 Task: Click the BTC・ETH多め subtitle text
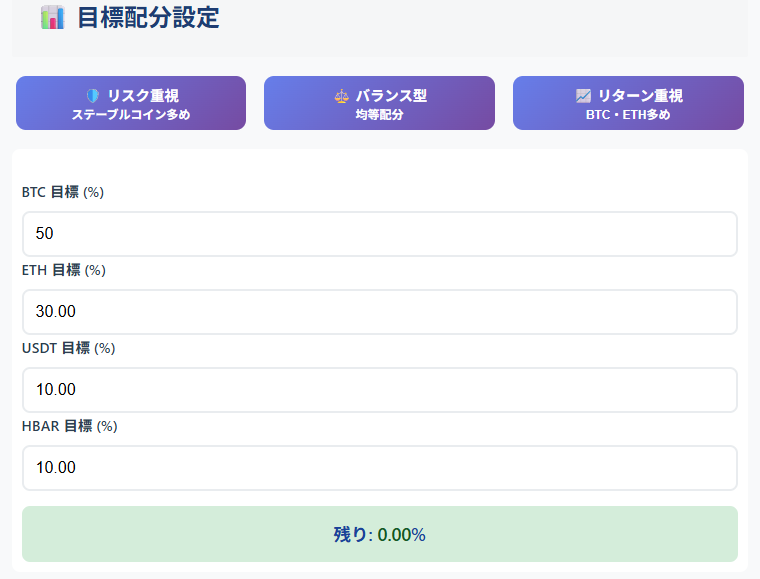click(x=628, y=115)
